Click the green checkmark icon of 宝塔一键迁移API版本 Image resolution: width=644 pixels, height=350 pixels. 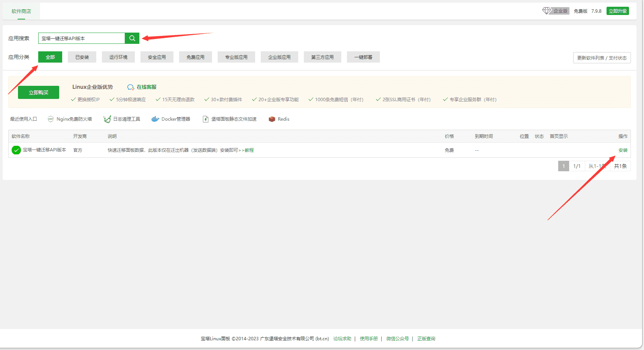pos(16,150)
